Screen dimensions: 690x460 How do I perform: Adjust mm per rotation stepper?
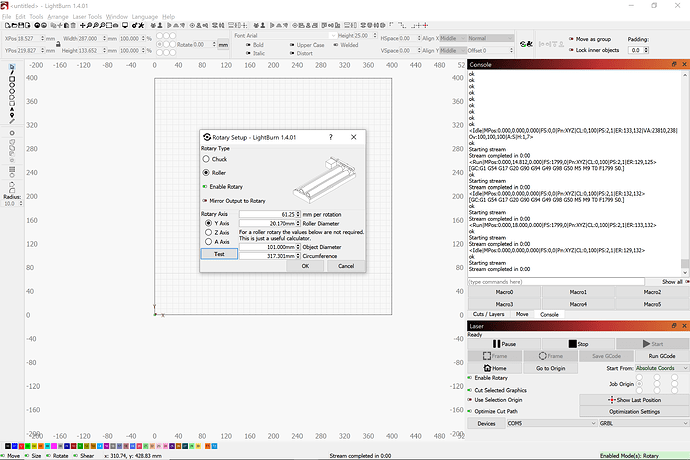tap(298, 214)
